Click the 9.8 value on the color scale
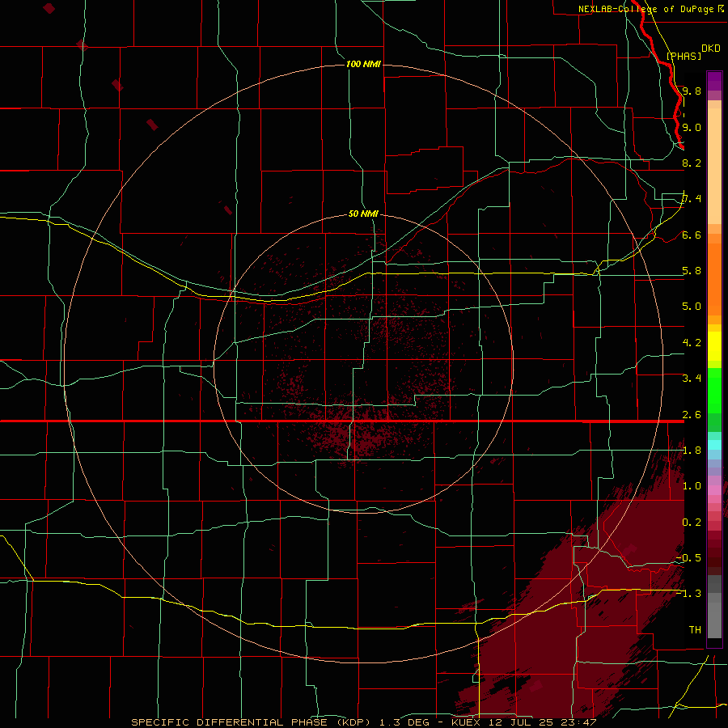Image resolution: width=728 pixels, height=728 pixels. click(x=692, y=91)
